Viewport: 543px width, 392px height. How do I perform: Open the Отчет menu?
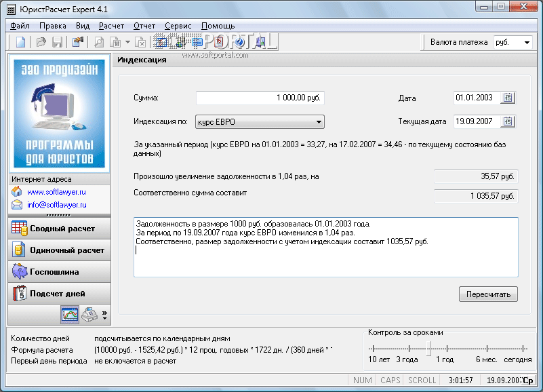pos(144,26)
